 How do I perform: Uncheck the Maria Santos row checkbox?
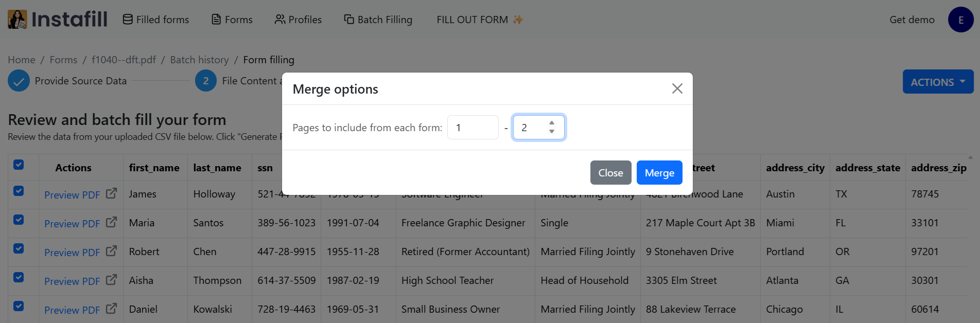[19, 220]
